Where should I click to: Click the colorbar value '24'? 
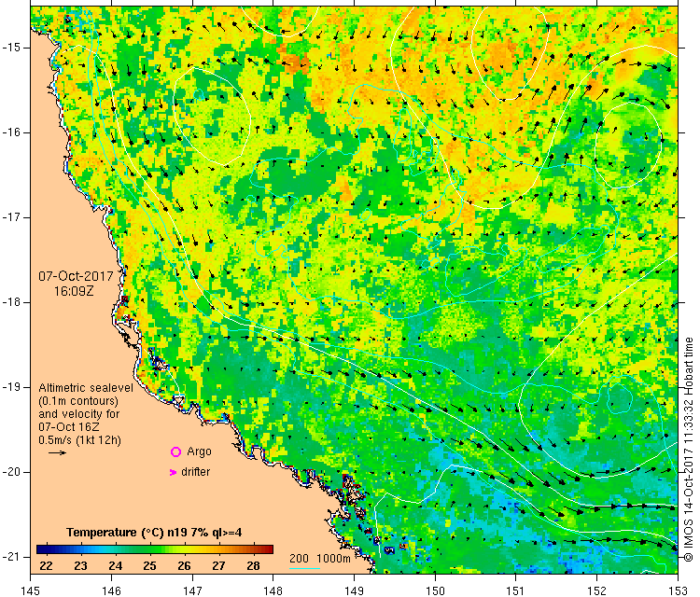pyautogui.click(x=115, y=566)
